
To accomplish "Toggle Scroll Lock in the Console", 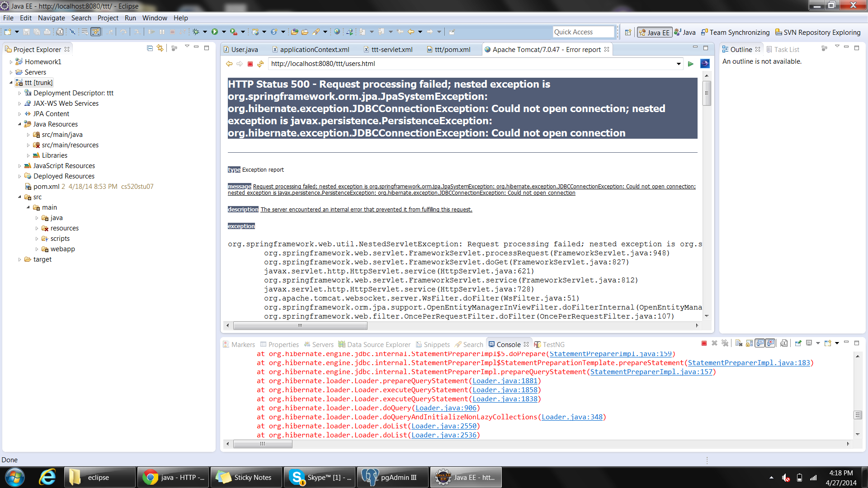I will [749, 343].
